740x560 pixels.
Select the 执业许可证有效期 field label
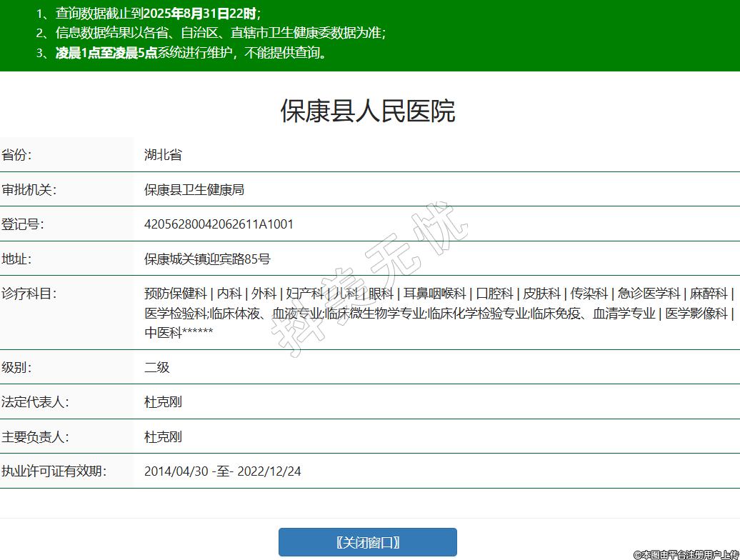coord(54,471)
